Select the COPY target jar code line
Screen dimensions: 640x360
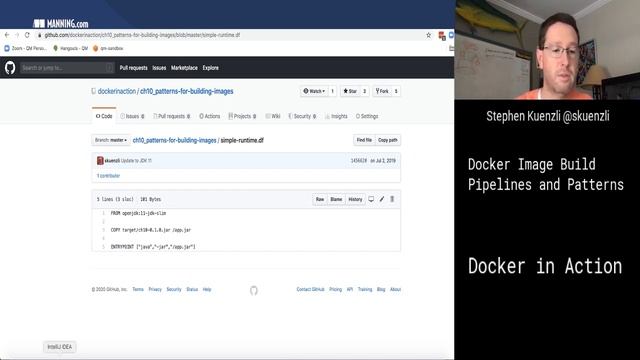(151, 230)
